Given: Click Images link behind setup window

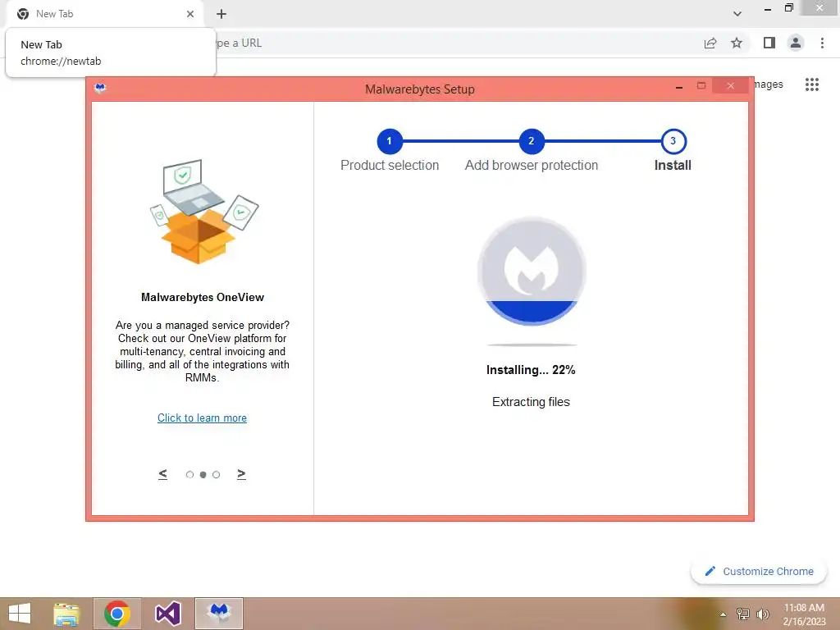Looking at the screenshot, I should 768,84.
